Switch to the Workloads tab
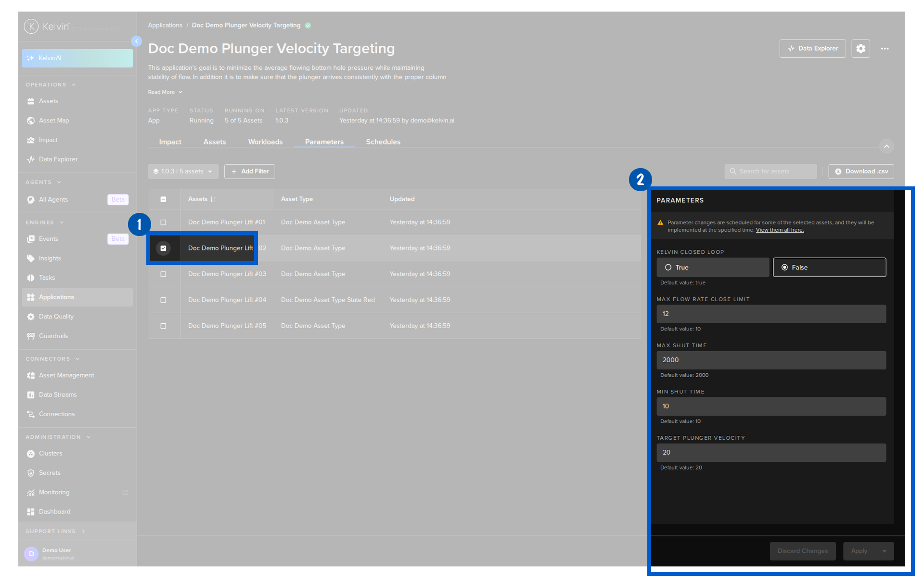The height and width of the screenshot is (578, 924). [266, 142]
